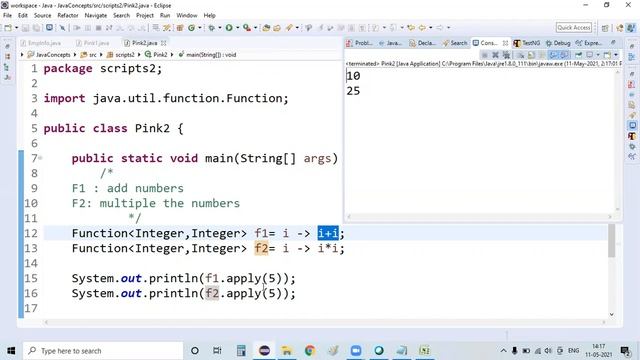Click the Debug bug toolbar icon
The image size is (640, 360).
coord(211,28)
